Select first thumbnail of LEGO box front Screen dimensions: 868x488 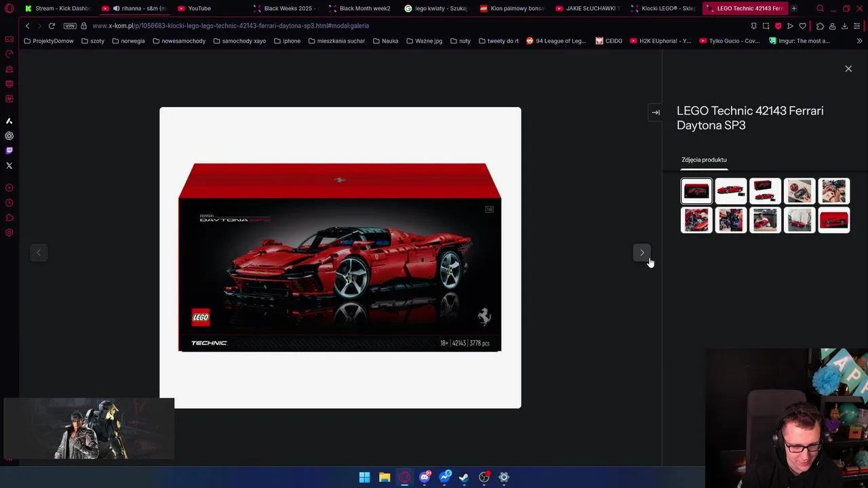coord(696,191)
